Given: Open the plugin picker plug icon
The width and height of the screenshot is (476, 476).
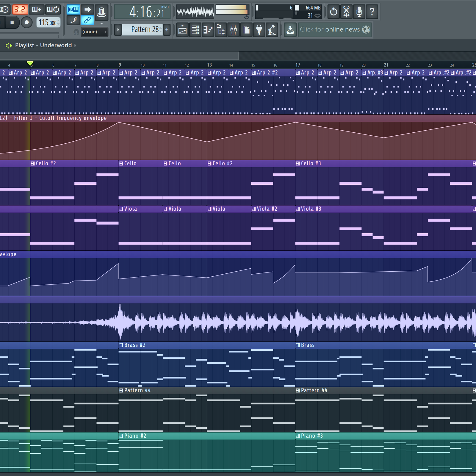Looking at the screenshot, I should [x=259, y=30].
